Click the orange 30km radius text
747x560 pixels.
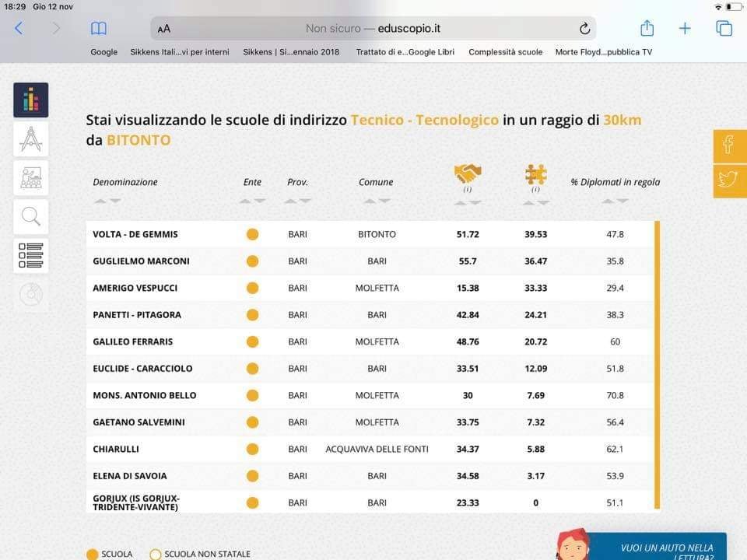(622, 120)
